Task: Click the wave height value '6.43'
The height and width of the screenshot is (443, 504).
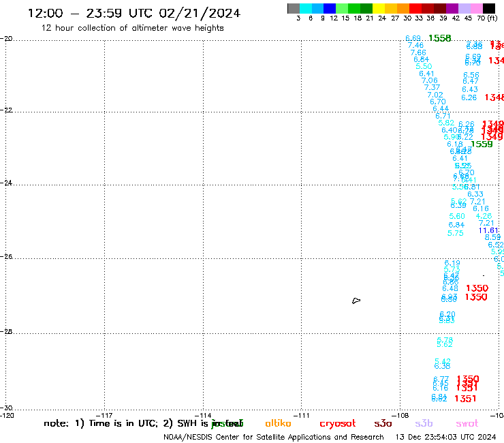Action: pos(470,89)
